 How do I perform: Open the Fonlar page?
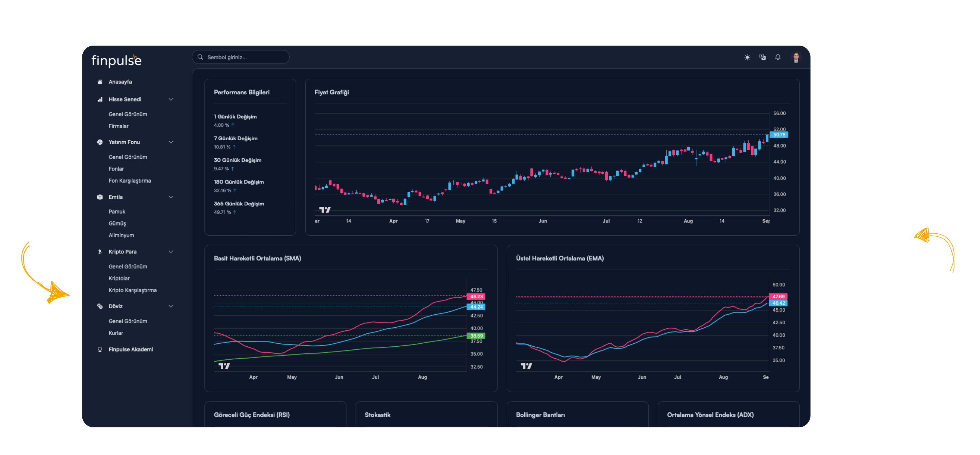pyautogui.click(x=116, y=169)
